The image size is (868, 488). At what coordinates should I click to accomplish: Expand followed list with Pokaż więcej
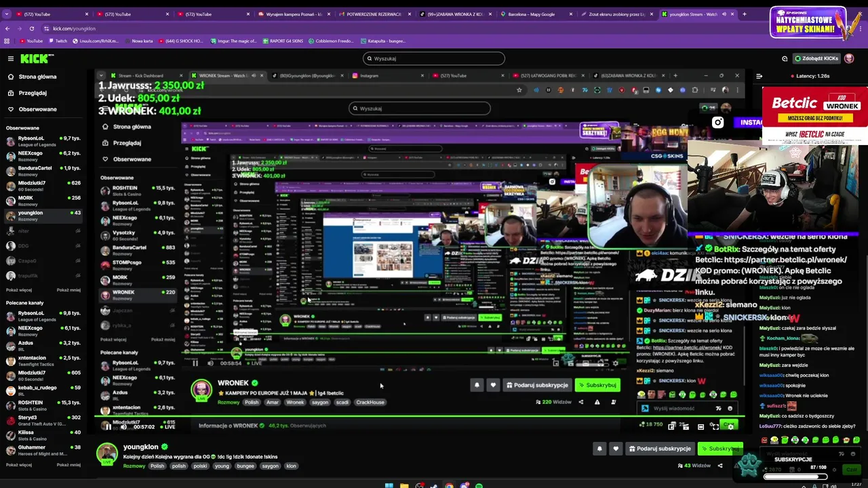pyautogui.click(x=19, y=290)
